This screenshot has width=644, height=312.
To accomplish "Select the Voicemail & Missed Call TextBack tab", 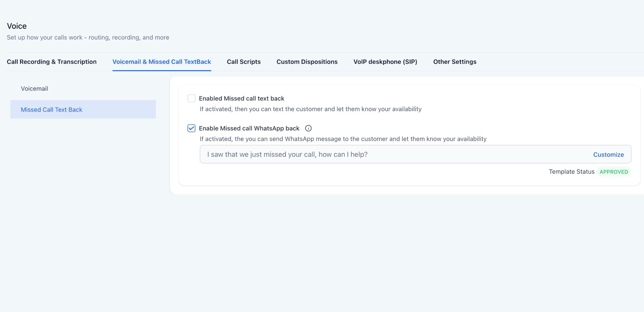I will (x=162, y=62).
